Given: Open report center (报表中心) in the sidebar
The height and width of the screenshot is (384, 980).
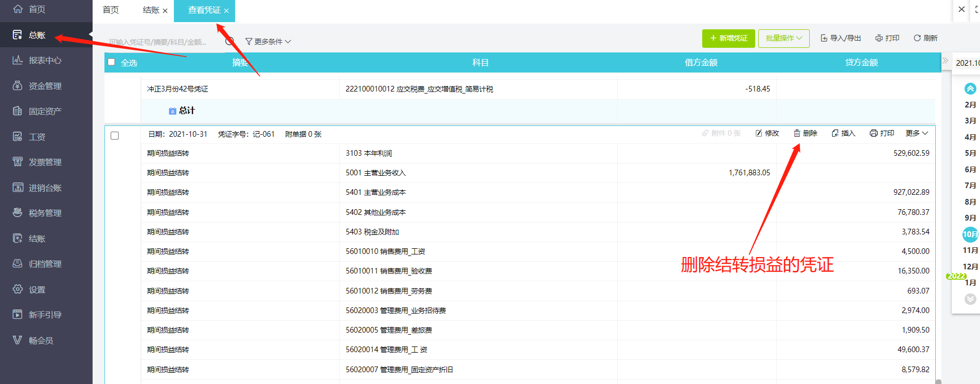Looking at the screenshot, I should (x=45, y=60).
